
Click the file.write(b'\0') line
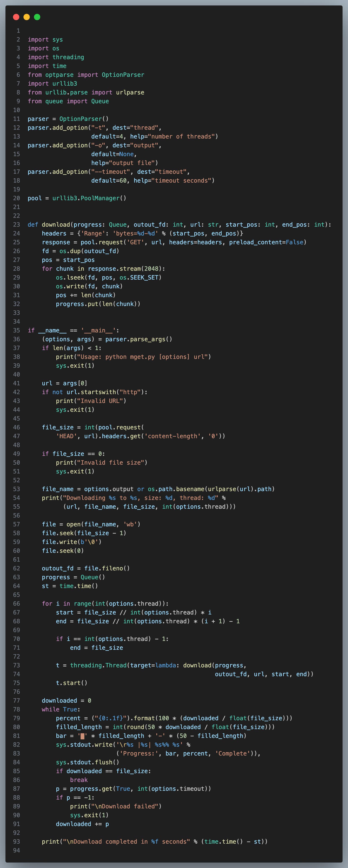pos(72,542)
